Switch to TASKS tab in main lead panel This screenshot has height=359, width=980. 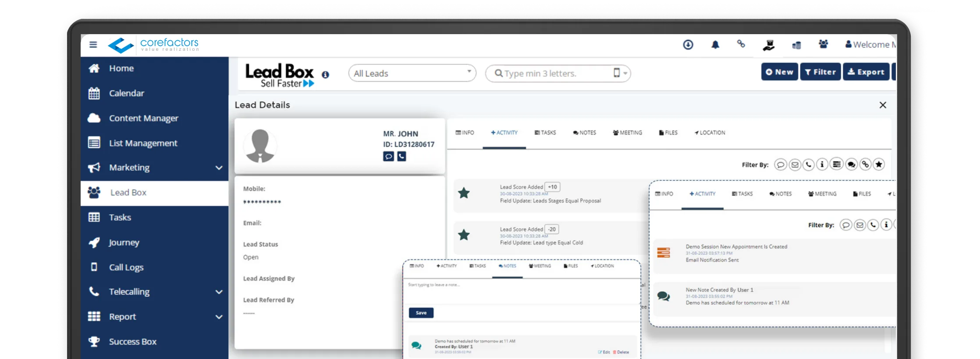(x=545, y=133)
